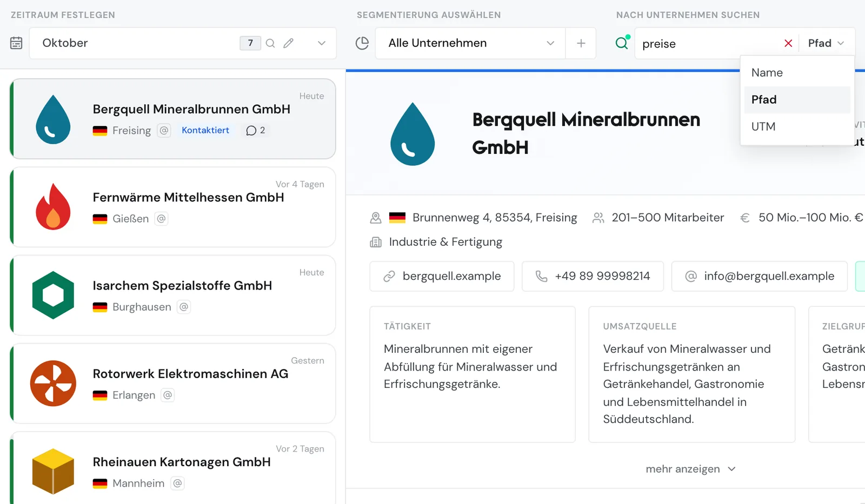Click the flame logo of Fernwärme Mittelhessen

point(53,207)
